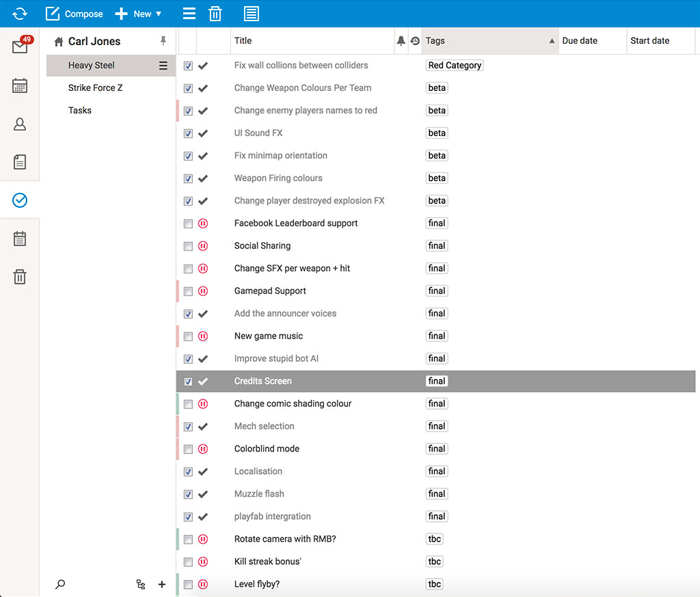Select the Heavy Steel task list

111,65
